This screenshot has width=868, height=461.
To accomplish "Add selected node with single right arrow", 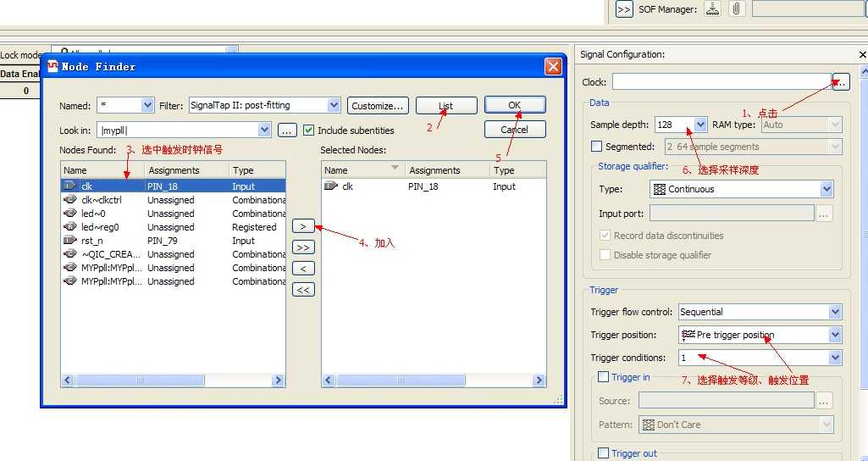I will 303,226.
